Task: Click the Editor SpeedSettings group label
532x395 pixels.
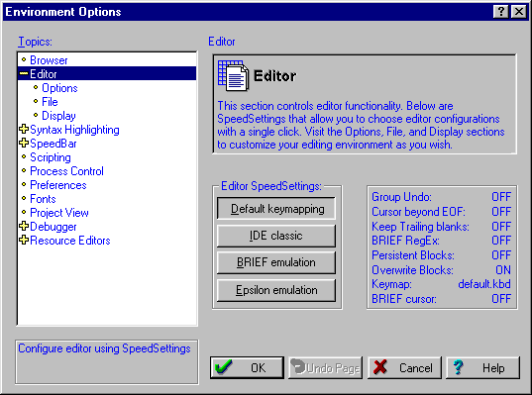Action: click(271, 186)
